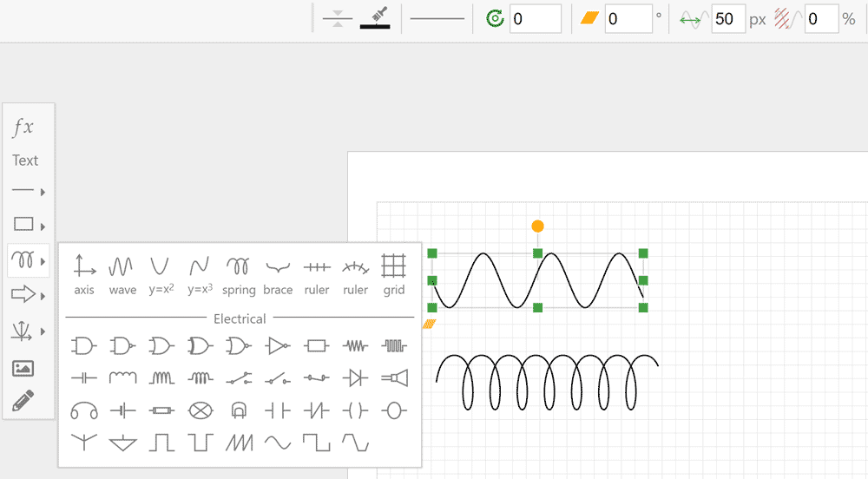Select the Text tool

pos(25,161)
